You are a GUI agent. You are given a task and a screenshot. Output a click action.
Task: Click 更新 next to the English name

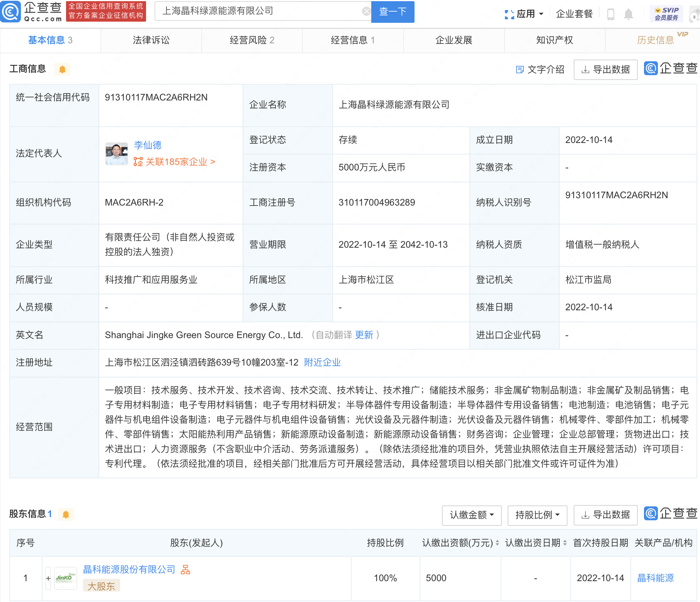364,335
